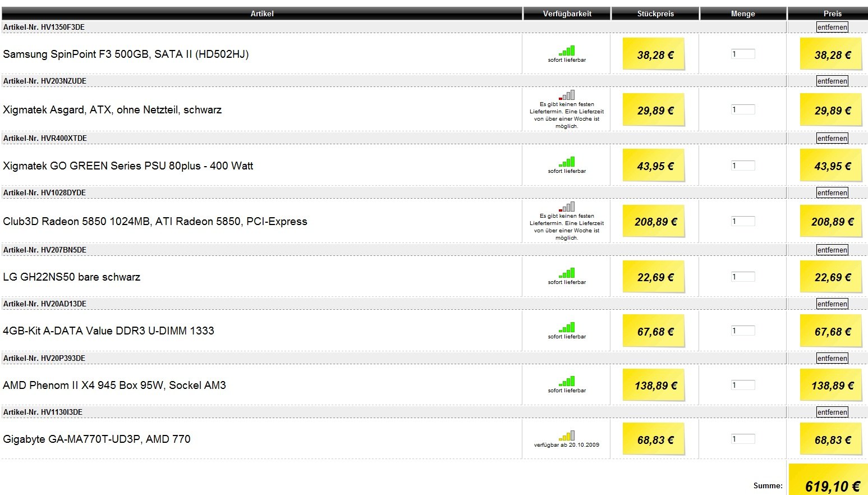Click availability bars icon for LG GH22NS50
Image resolution: width=868 pixels, height=495 pixels.
pos(567,273)
